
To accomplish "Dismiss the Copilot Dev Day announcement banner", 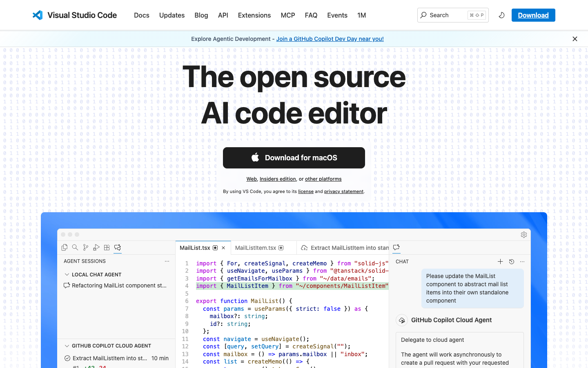I will (575, 39).
